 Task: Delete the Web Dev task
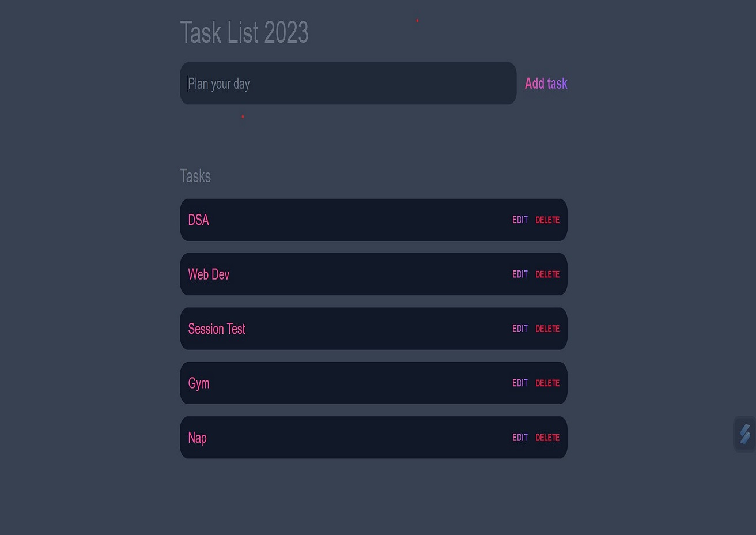tap(547, 274)
